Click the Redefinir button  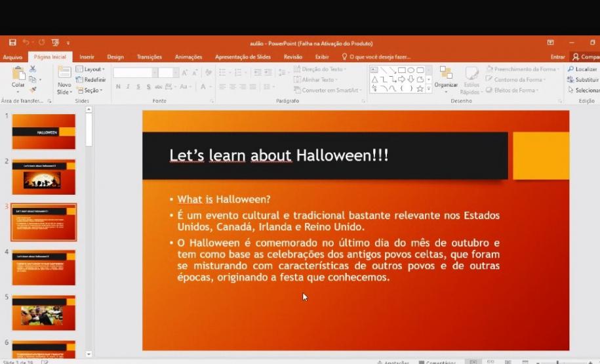(x=90, y=79)
